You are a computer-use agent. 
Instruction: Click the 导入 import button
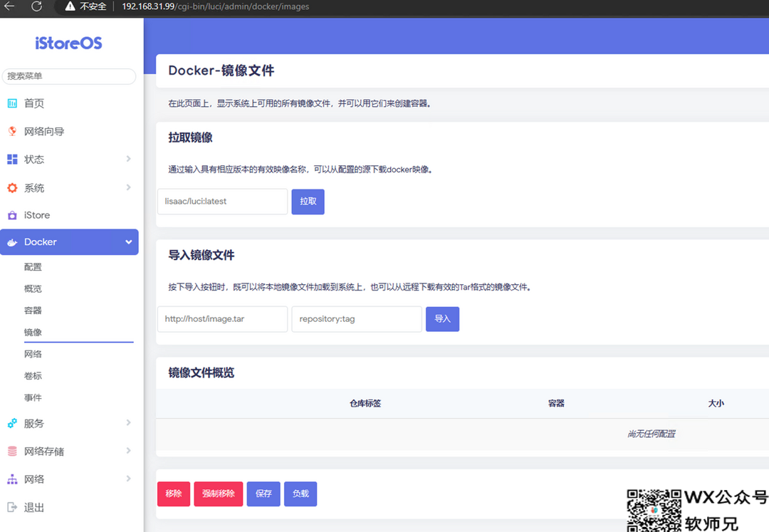point(442,319)
